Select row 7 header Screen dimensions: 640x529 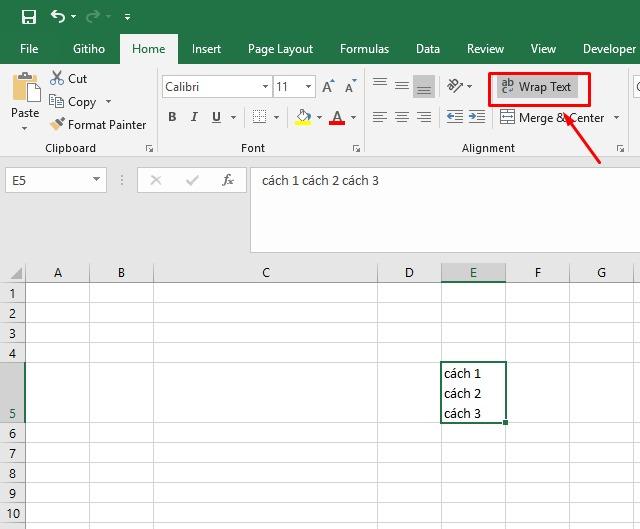coord(13,453)
